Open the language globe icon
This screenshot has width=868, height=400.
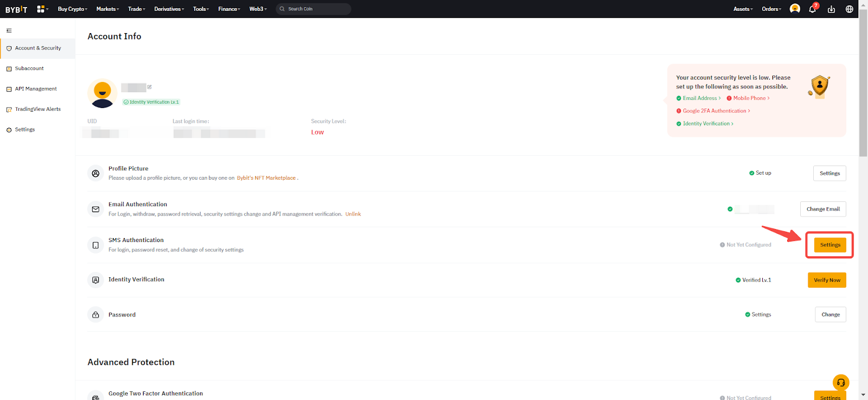[850, 9]
